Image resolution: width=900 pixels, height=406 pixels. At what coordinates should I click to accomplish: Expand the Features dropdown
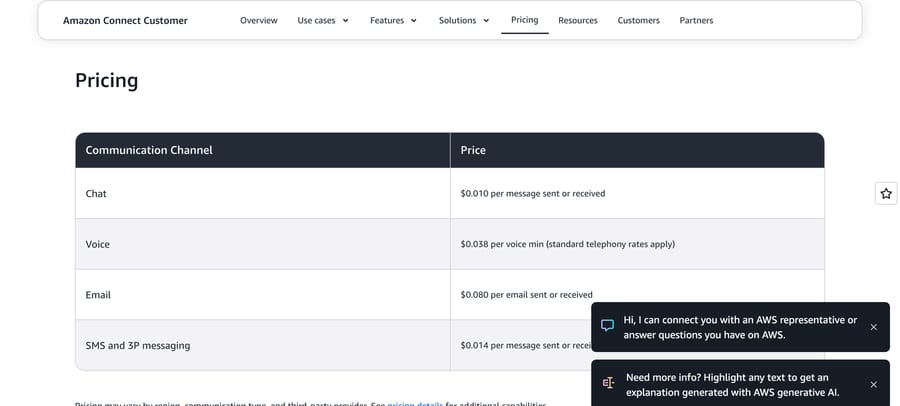394,21
